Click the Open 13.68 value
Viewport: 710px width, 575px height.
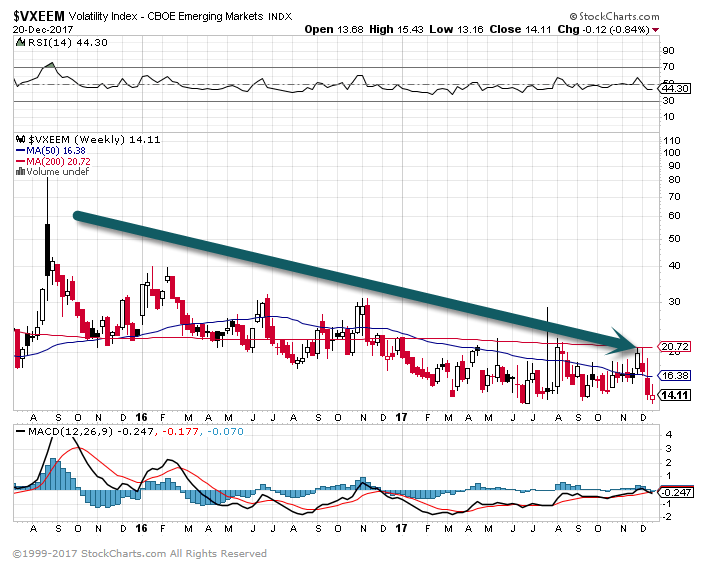pyautogui.click(x=334, y=29)
